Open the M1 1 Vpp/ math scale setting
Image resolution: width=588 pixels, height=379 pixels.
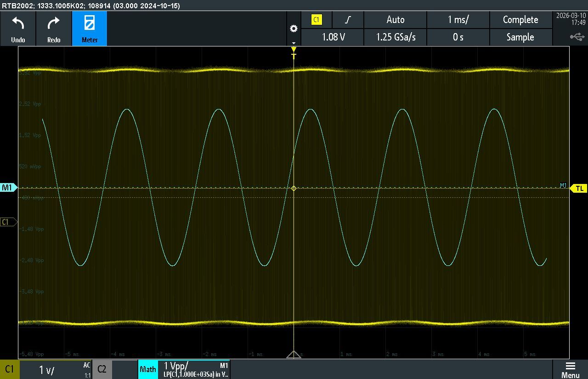pos(194,369)
